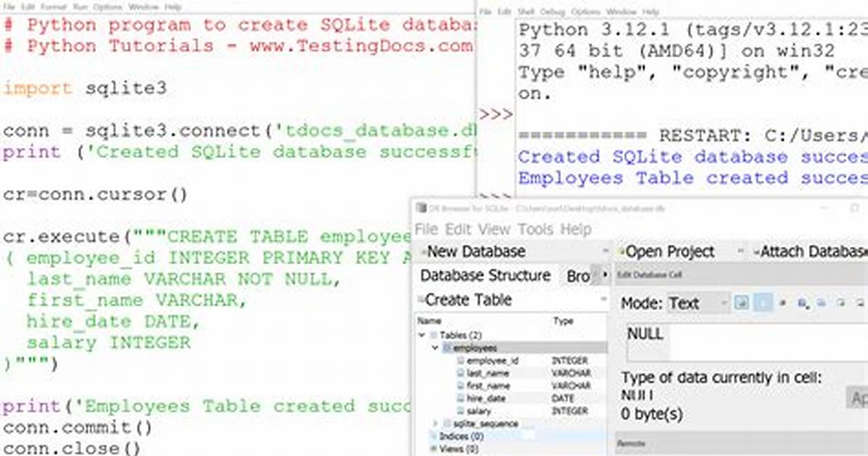
Task: Switch to the partially visible Browse Data tab
Action: (578, 276)
